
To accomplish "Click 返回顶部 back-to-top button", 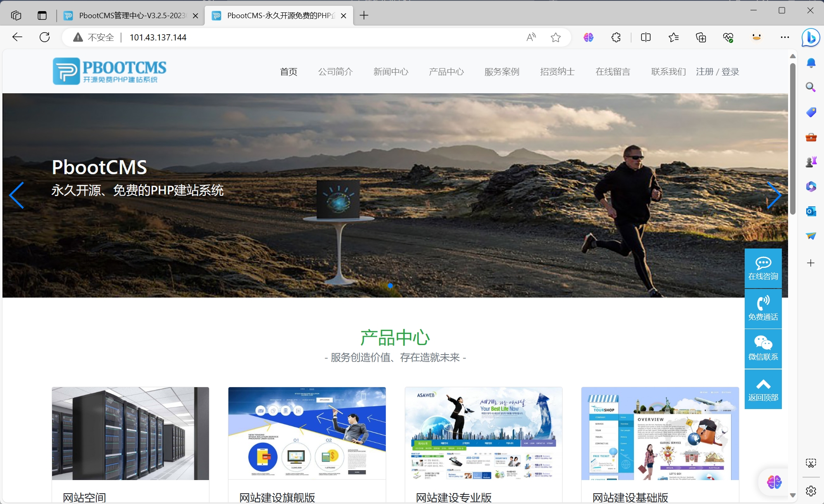I will click(763, 389).
